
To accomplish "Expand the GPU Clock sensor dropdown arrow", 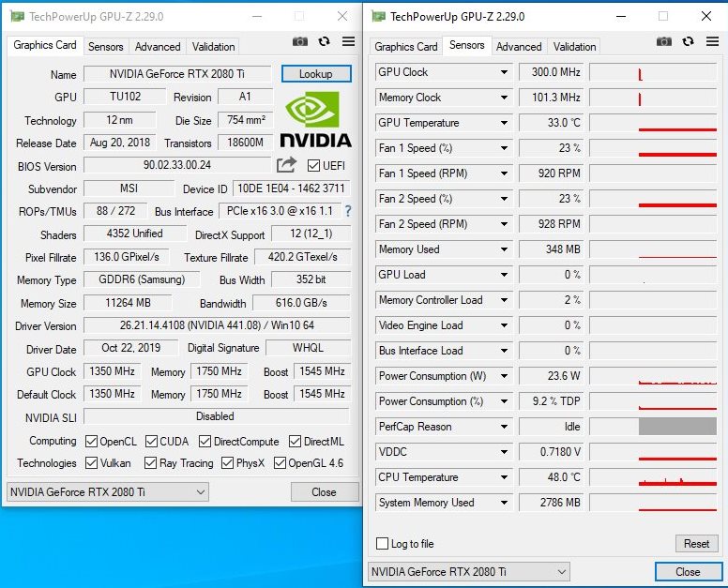I will 504,72.
